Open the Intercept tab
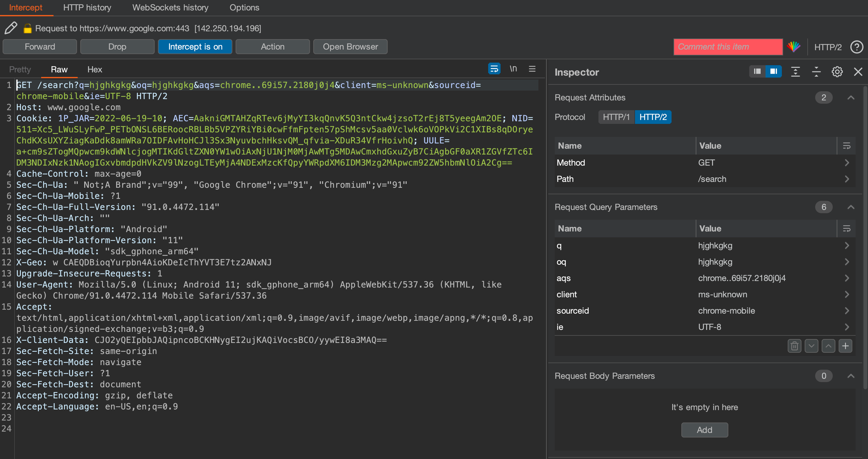Screen dimensions: 868x459 [25, 7]
